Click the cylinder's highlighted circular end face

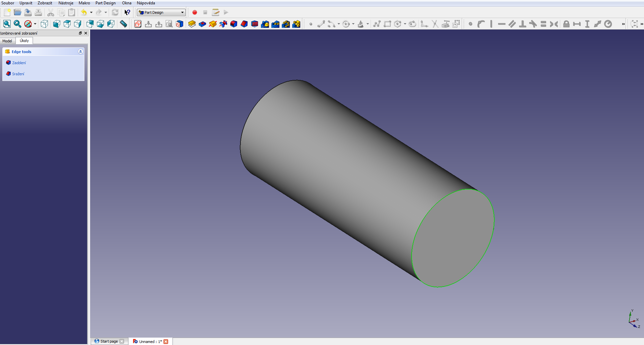coord(453,238)
